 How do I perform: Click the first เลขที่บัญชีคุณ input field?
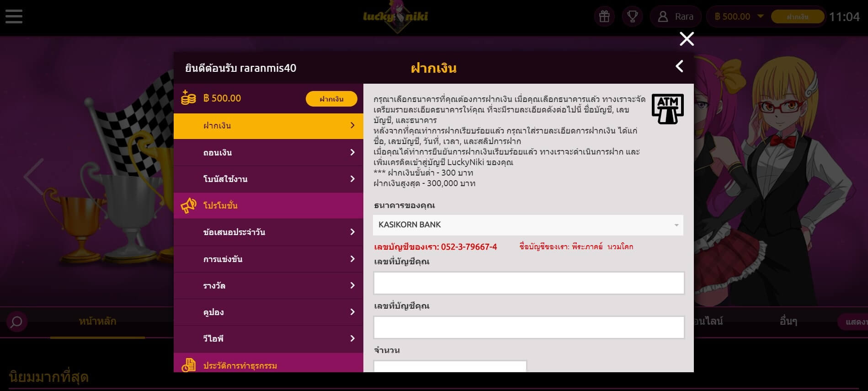[528, 283]
